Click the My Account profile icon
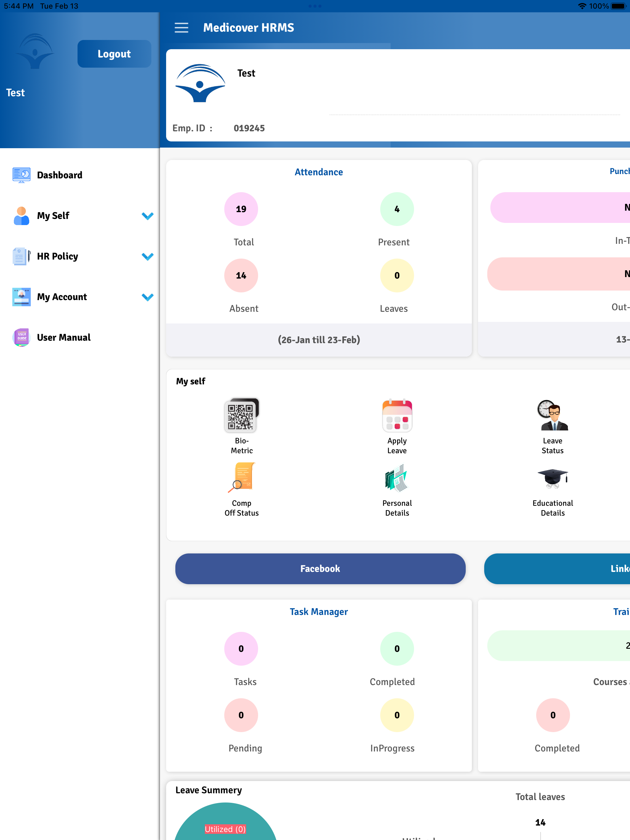 (21, 297)
